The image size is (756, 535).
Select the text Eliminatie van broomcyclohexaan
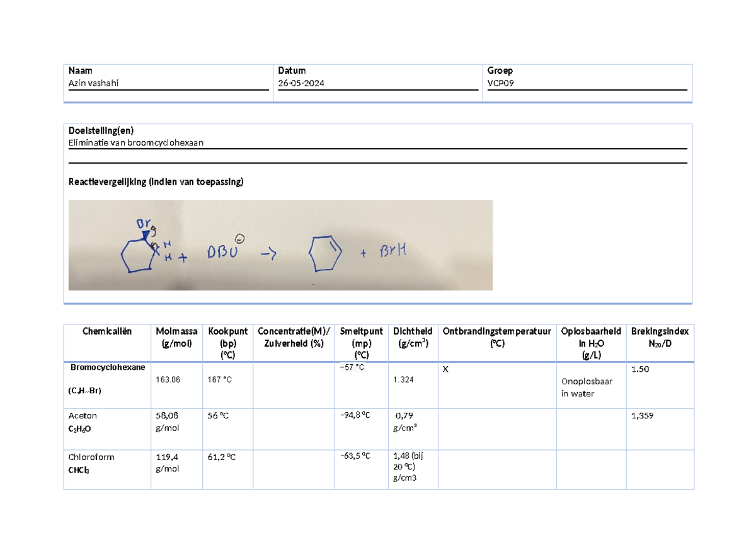[135, 142]
